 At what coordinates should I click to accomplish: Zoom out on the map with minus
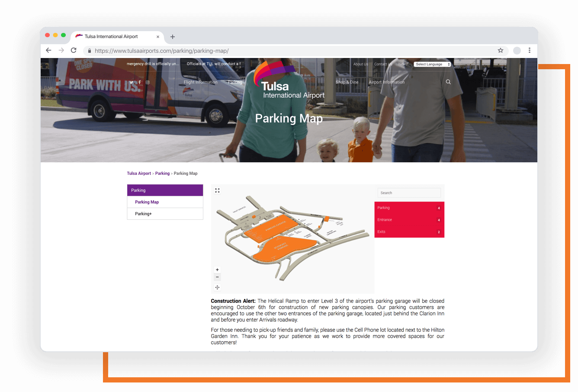tap(217, 277)
